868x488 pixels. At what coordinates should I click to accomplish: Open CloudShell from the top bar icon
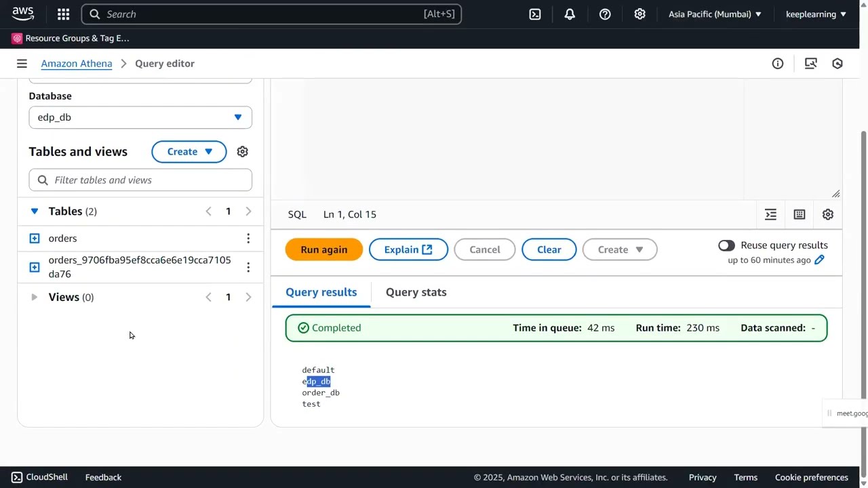coord(535,14)
